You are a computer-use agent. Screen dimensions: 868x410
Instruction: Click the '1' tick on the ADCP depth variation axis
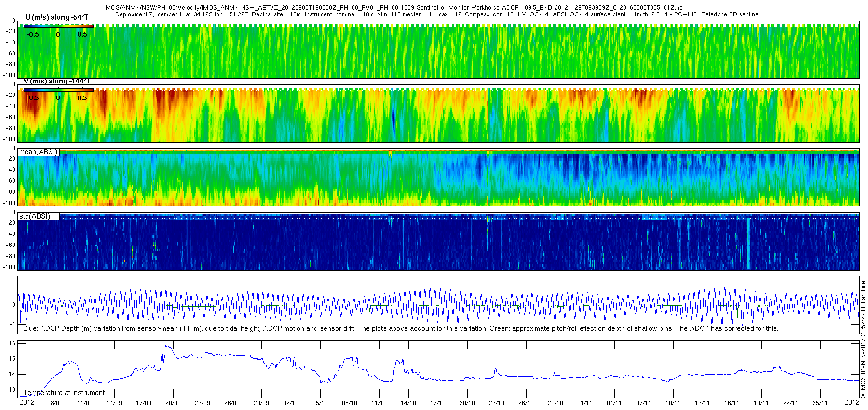pyautogui.click(x=14, y=286)
